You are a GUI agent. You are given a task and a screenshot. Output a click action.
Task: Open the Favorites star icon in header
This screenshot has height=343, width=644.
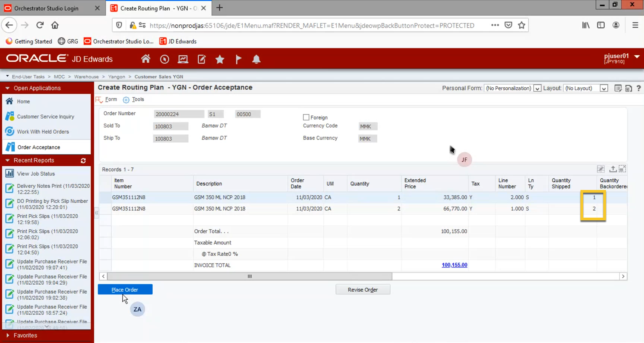(x=220, y=59)
